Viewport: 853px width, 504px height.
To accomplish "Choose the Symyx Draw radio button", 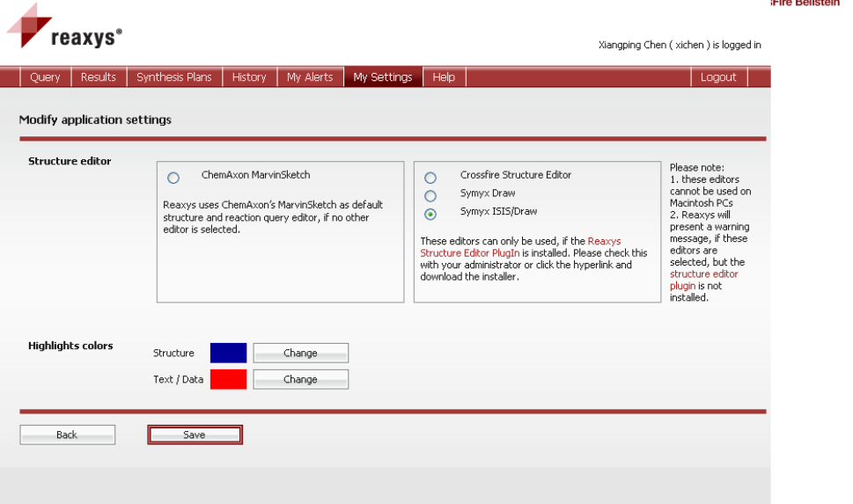I will (430, 196).
